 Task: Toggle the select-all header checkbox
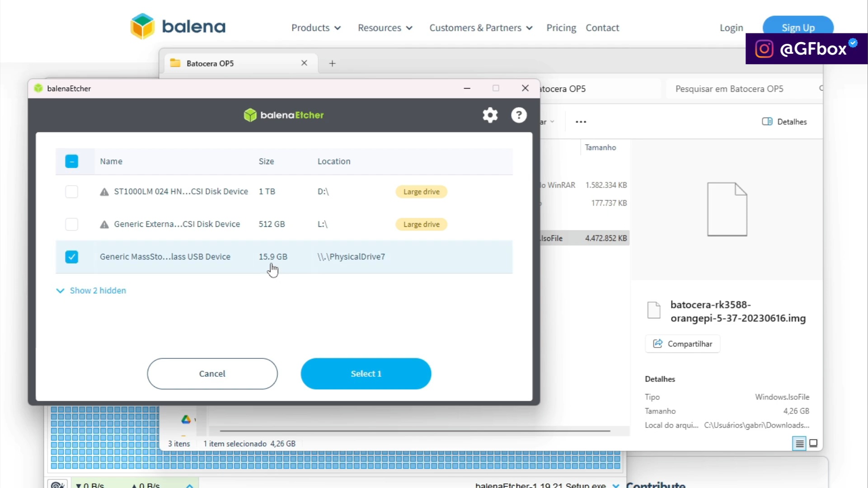pos(71,161)
